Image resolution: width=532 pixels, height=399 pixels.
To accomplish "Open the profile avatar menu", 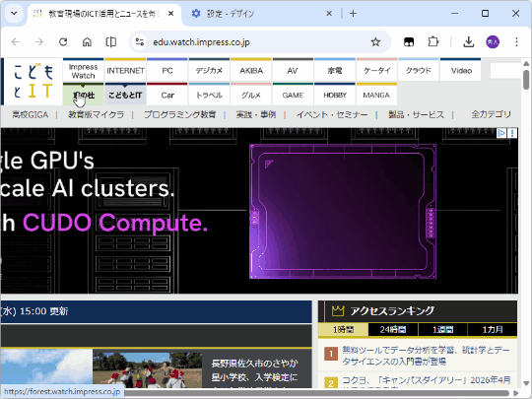I will (x=493, y=42).
